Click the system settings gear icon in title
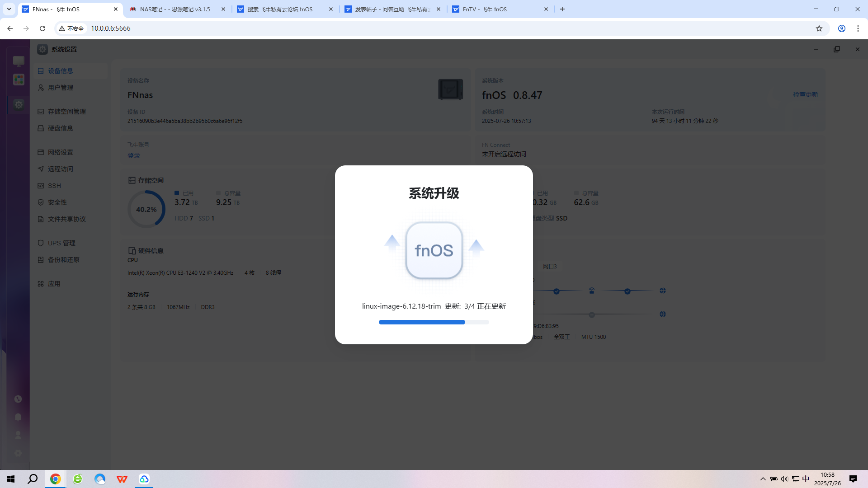Viewport: 868px width, 488px height. pyautogui.click(x=42, y=49)
